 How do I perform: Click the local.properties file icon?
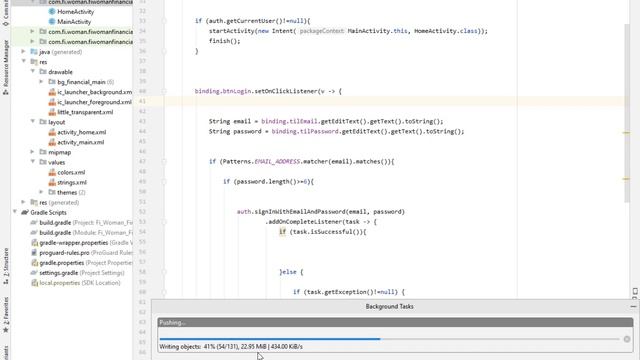34,283
